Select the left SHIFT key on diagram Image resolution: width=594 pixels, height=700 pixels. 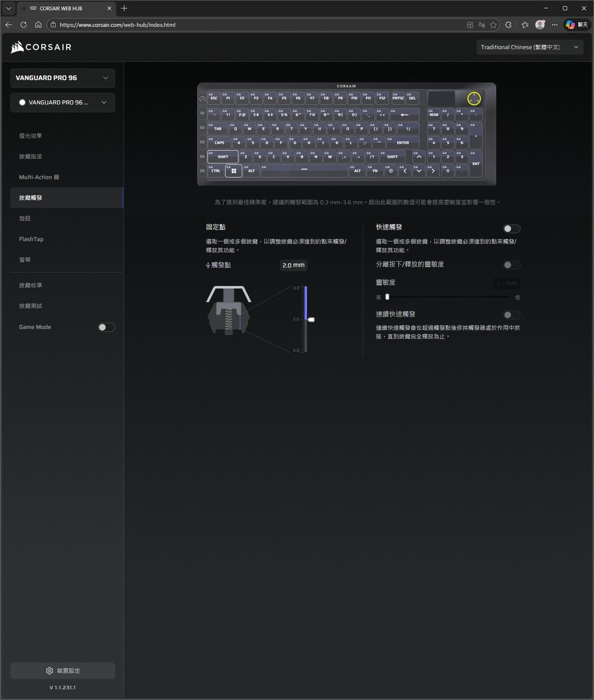(x=222, y=157)
